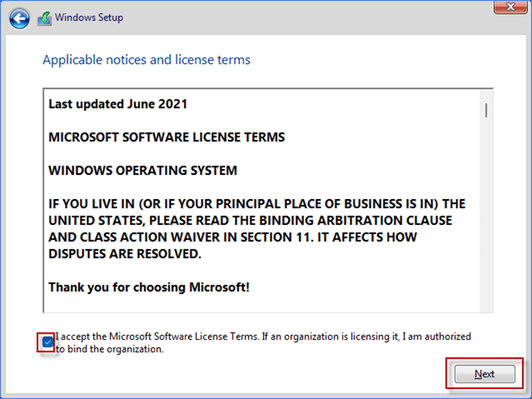The height and width of the screenshot is (399, 532).
Task: Click the "to bind the organization" label text
Action: click(109, 350)
